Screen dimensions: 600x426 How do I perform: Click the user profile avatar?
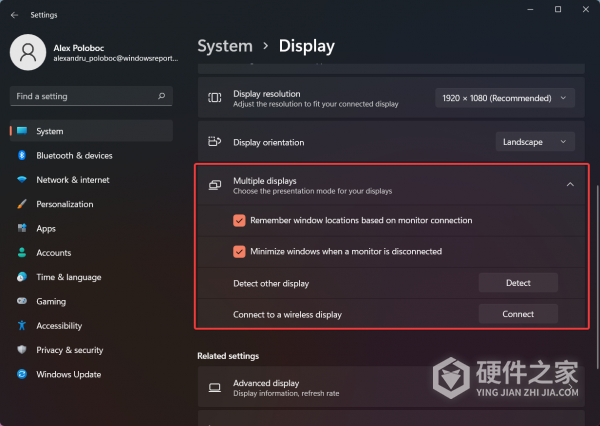click(28, 52)
